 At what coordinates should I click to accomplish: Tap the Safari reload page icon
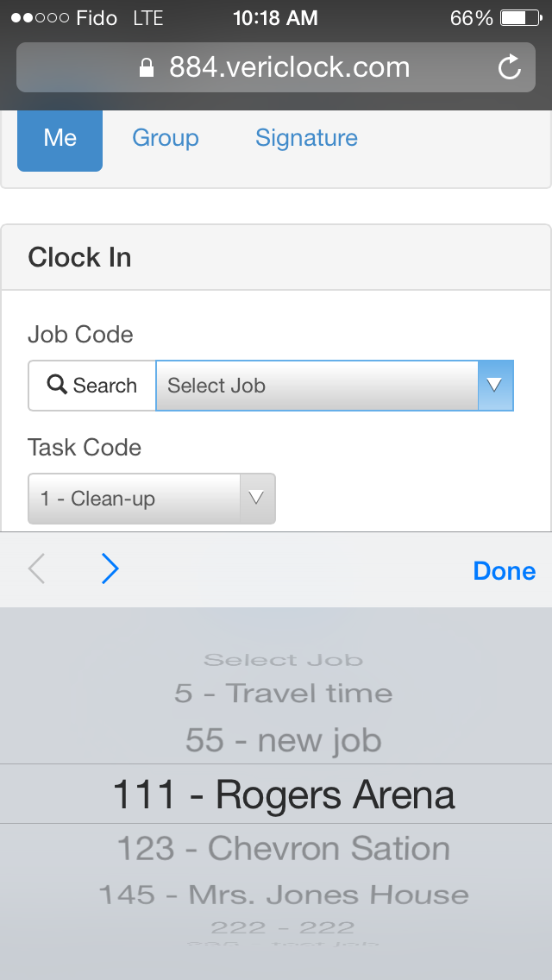pos(510,67)
